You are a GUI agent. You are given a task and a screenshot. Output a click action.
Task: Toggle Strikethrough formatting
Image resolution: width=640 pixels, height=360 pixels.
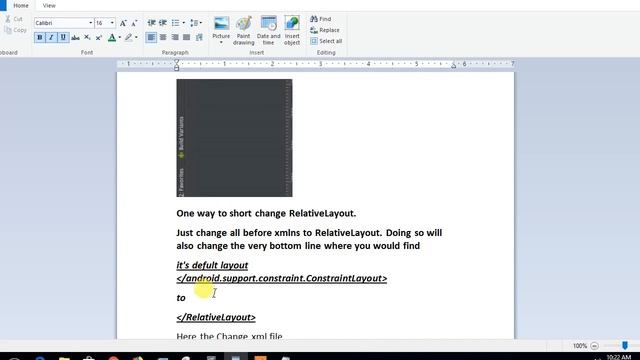[x=75, y=38]
